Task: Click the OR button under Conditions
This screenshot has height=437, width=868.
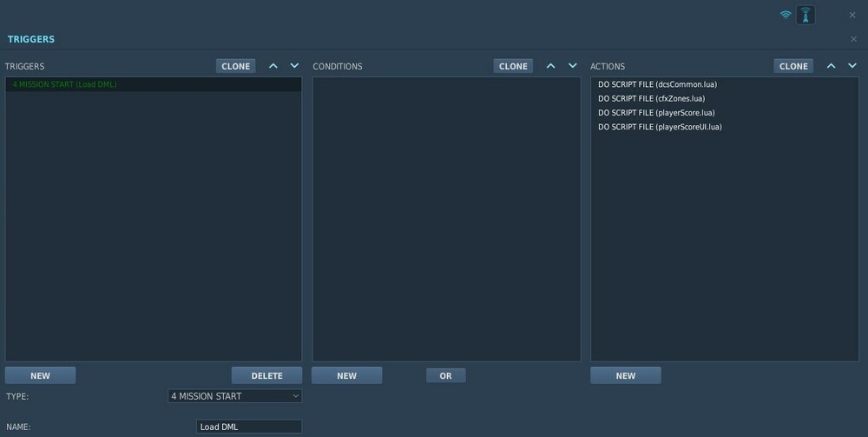Action: (x=445, y=375)
